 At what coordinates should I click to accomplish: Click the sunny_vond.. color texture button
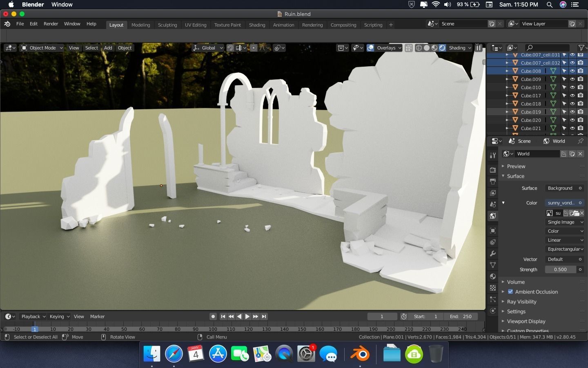[564, 203]
